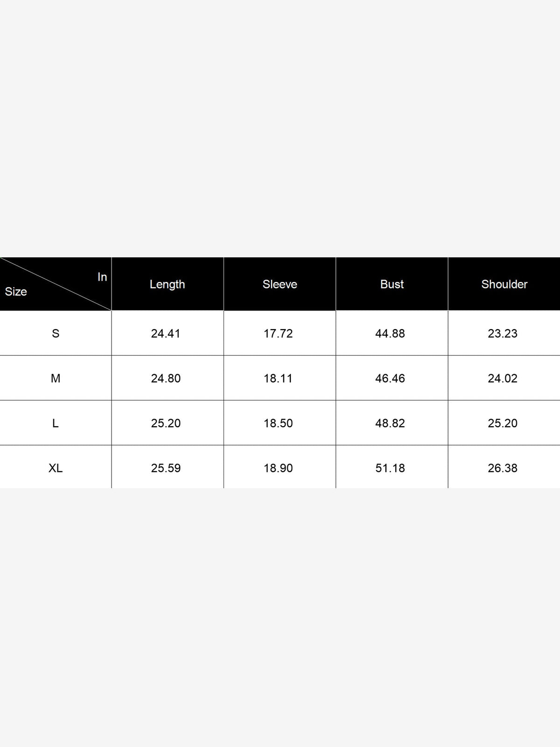Select the L size row label
The width and height of the screenshot is (560, 747).
pyautogui.click(x=56, y=423)
